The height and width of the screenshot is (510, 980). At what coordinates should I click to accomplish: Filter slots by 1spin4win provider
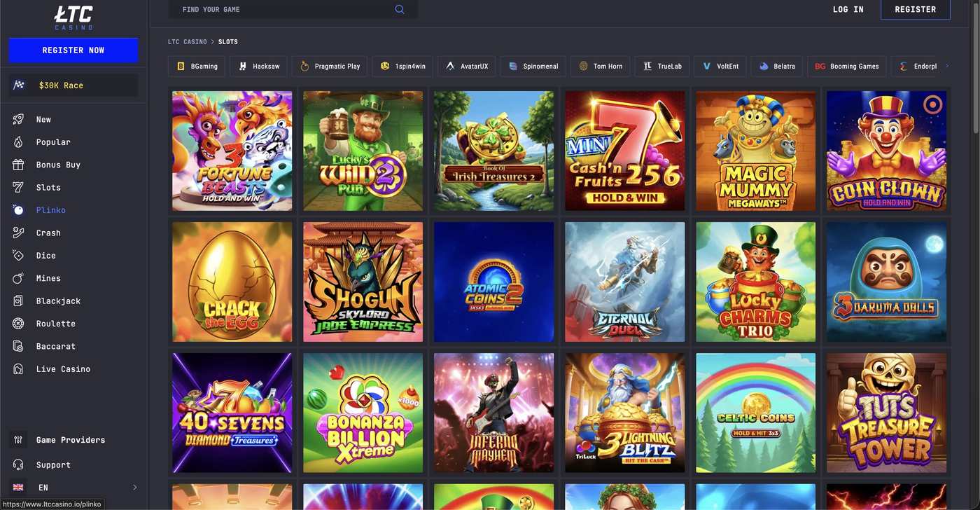coord(403,67)
